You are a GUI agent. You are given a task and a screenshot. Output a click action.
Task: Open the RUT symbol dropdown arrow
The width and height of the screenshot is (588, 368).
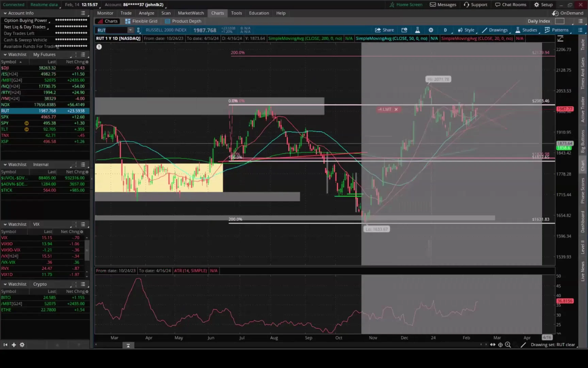pyautogui.click(x=130, y=30)
